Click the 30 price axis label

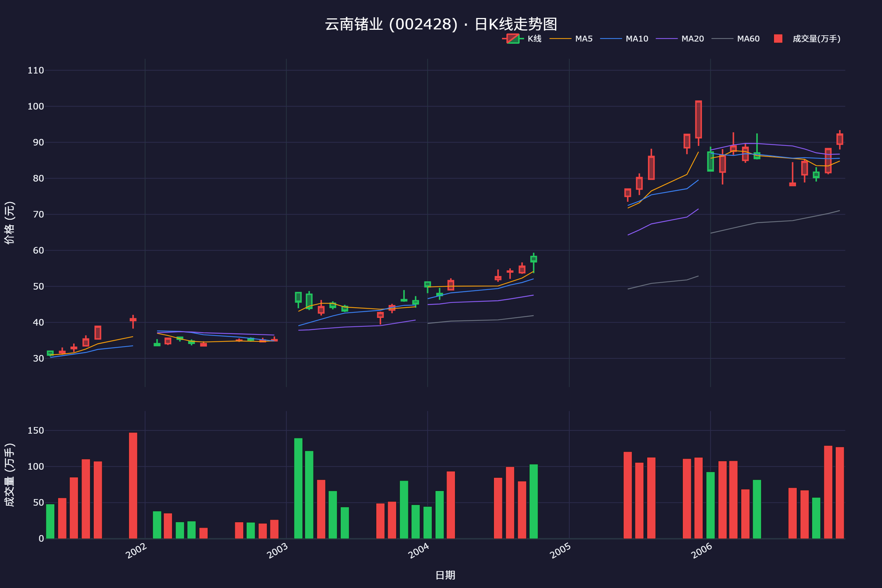[x=38, y=359]
